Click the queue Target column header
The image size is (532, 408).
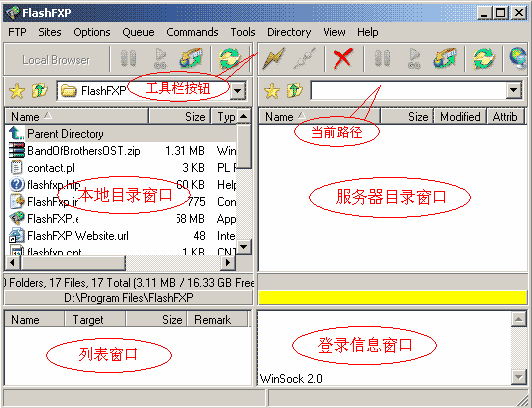click(95, 319)
